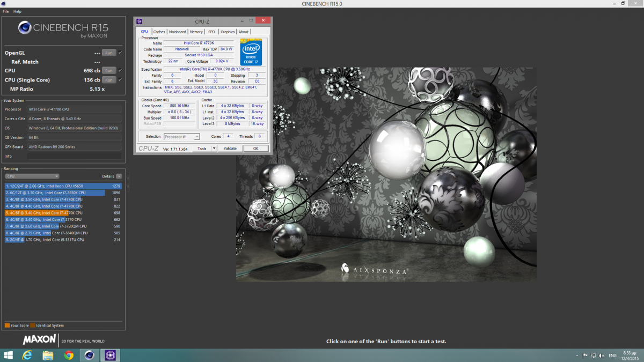Open the taskbar clock and date
The height and width of the screenshot is (362, 644).
pyautogui.click(x=630, y=356)
